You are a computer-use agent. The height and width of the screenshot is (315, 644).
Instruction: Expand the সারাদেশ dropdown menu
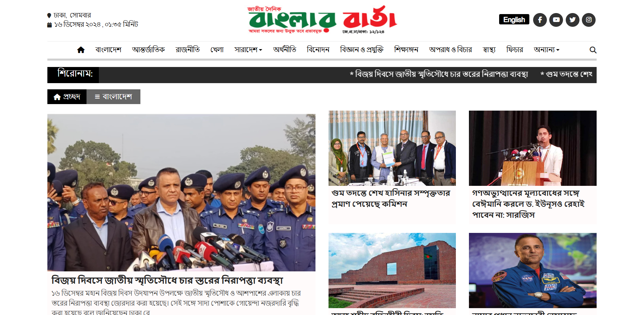[248, 50]
